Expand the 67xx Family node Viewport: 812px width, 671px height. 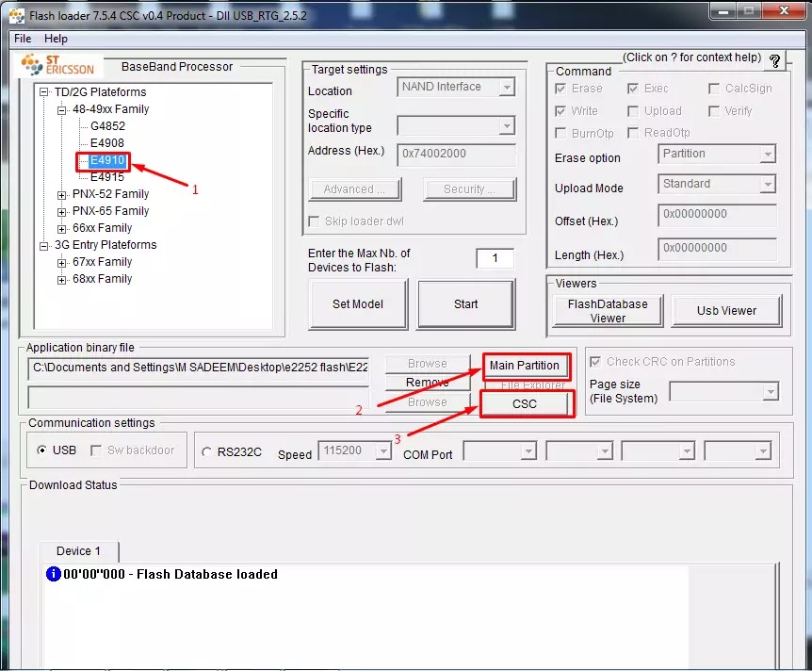tap(61, 263)
